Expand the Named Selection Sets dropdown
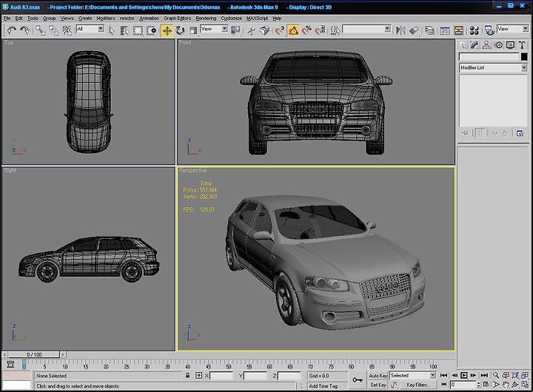 click(387, 29)
